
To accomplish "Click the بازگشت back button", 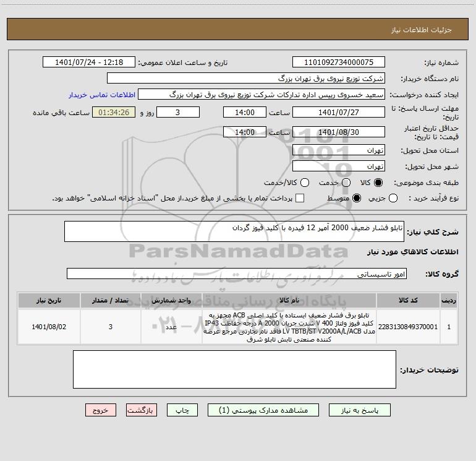I will [142, 410].
